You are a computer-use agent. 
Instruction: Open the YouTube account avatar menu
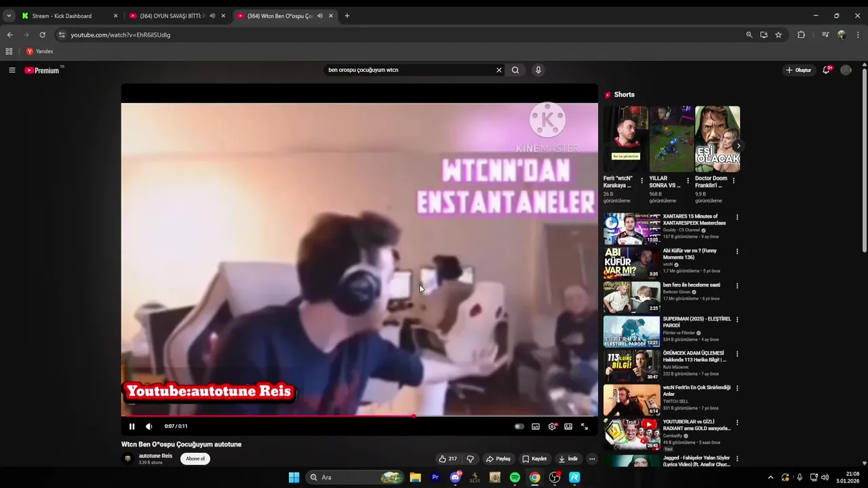click(x=846, y=70)
